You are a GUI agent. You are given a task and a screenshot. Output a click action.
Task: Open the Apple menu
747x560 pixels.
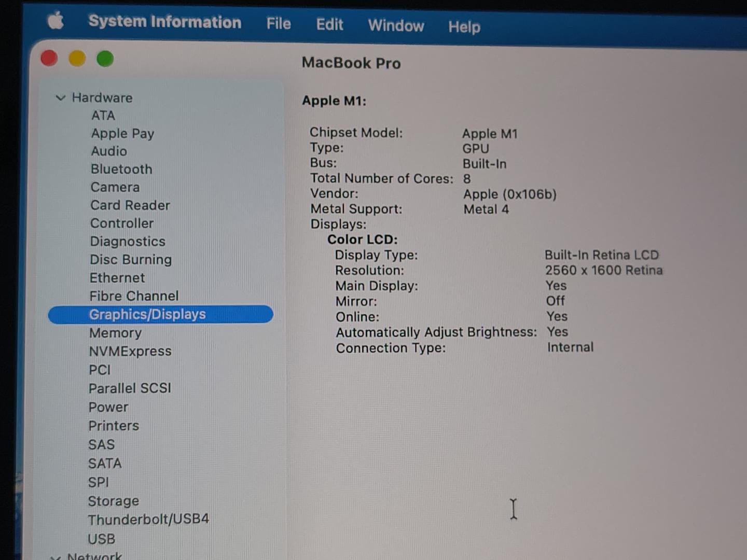[x=56, y=21]
